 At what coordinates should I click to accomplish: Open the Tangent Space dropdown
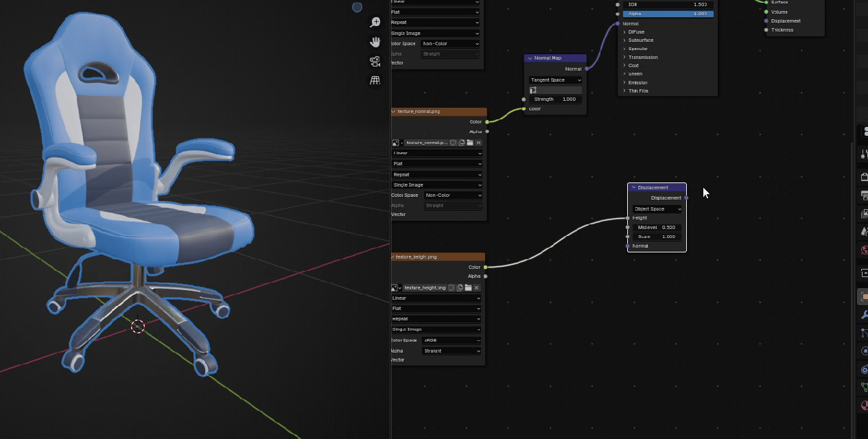[x=555, y=80]
